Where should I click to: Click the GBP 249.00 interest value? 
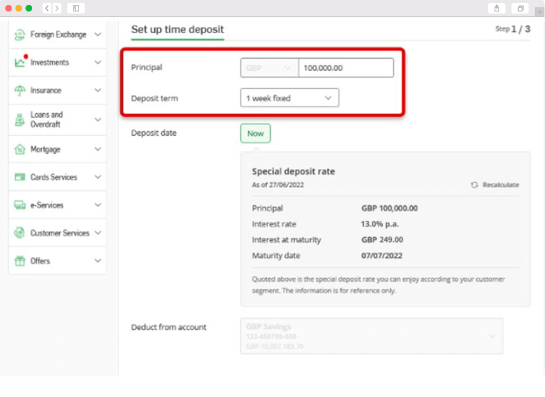tap(382, 240)
